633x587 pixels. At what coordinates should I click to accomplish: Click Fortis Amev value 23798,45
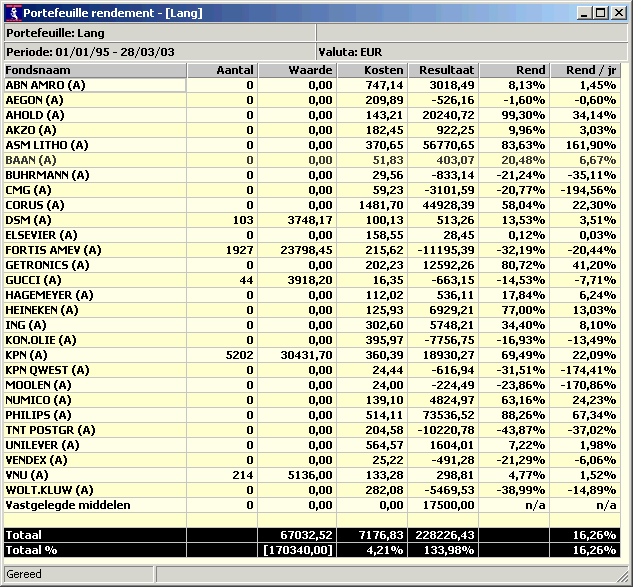[306, 250]
